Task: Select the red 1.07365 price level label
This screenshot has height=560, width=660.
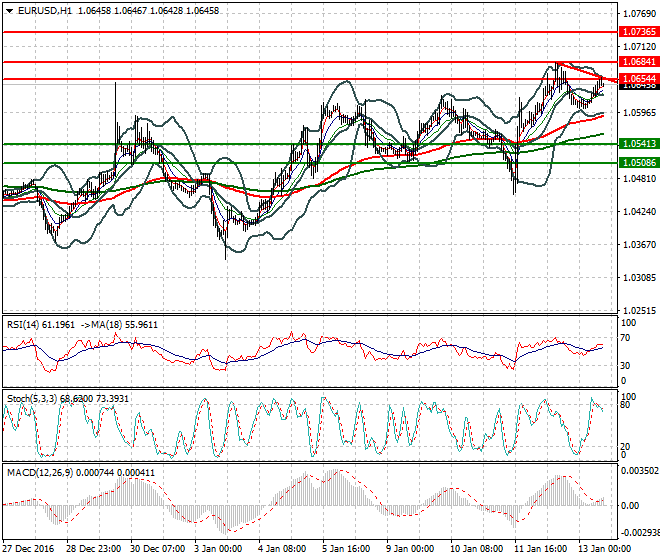Action: coord(639,32)
